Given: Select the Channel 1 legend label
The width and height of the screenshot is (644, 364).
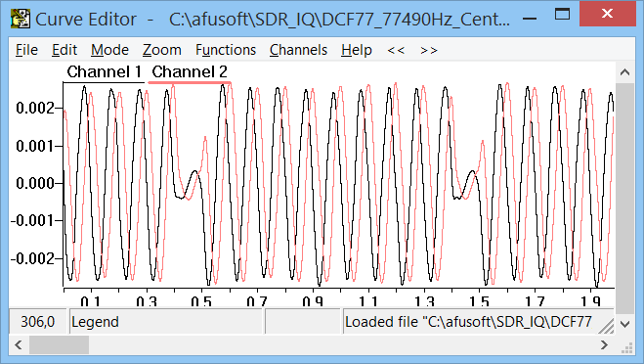Looking at the screenshot, I should tap(104, 72).
